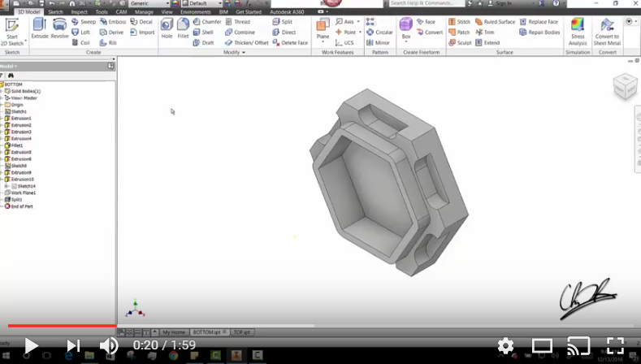The height and width of the screenshot is (364, 641).
Task: Click the ViewCube in the viewport
Action: click(x=626, y=86)
